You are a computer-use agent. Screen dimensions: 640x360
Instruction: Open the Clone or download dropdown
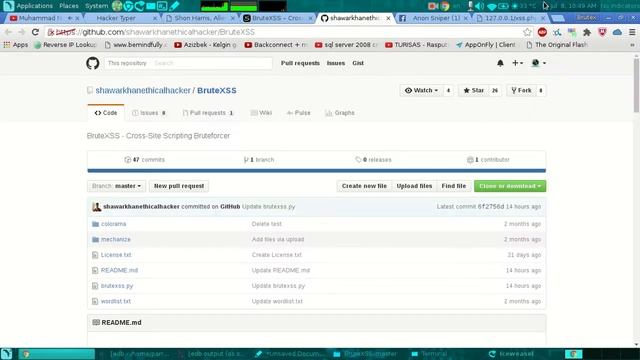[x=510, y=186]
